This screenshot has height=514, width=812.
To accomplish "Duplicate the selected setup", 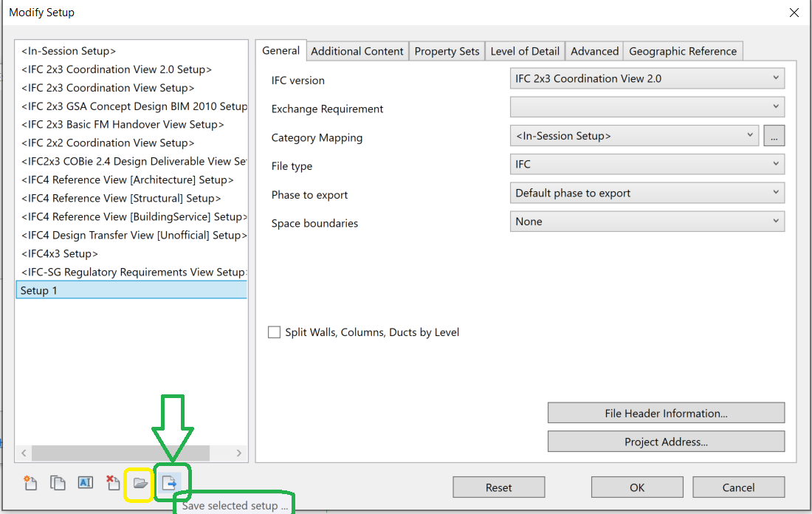I will point(58,483).
